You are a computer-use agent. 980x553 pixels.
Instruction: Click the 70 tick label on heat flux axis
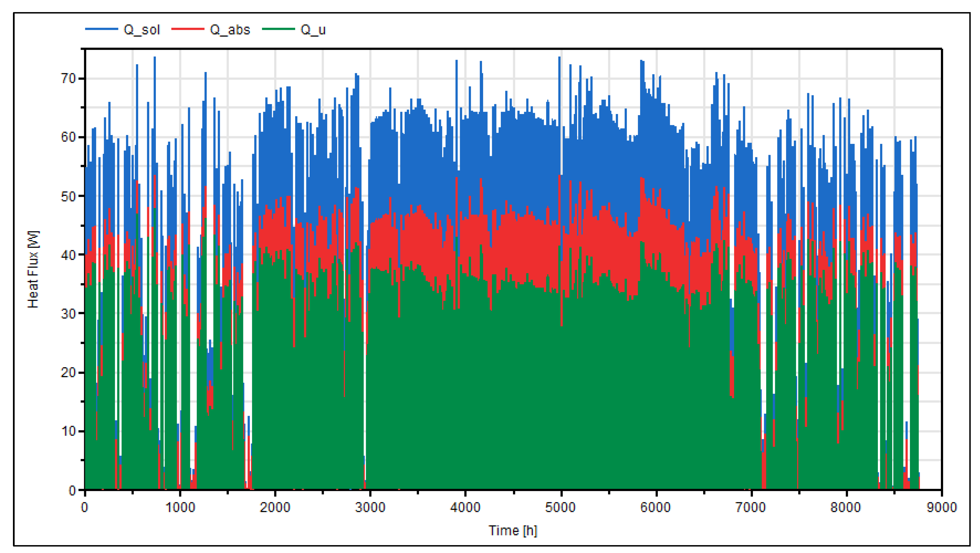pyautogui.click(x=68, y=79)
